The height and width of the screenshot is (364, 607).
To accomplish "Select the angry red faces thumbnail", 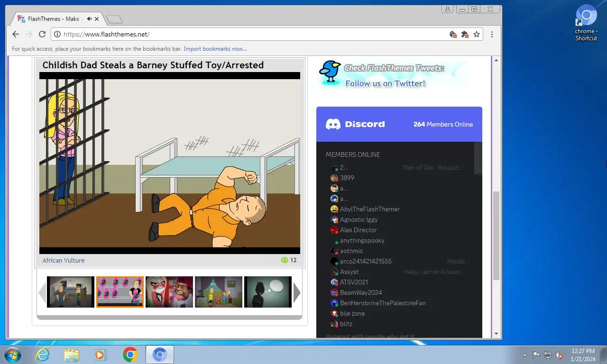I will click(169, 292).
